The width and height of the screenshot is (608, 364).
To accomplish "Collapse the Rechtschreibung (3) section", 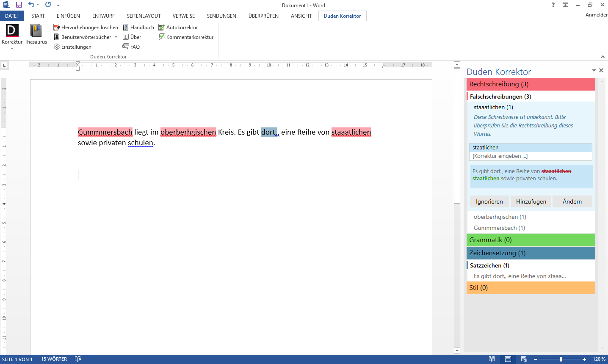I will tap(531, 84).
